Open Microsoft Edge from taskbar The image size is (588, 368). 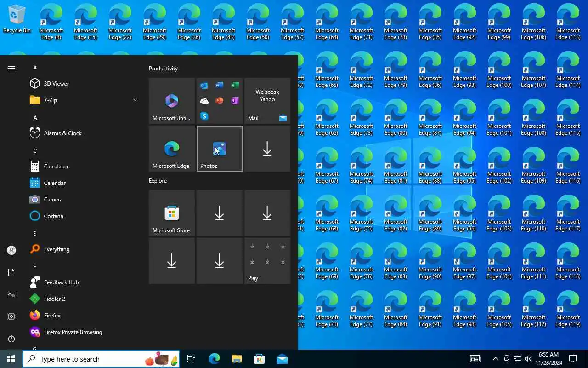[215, 359]
